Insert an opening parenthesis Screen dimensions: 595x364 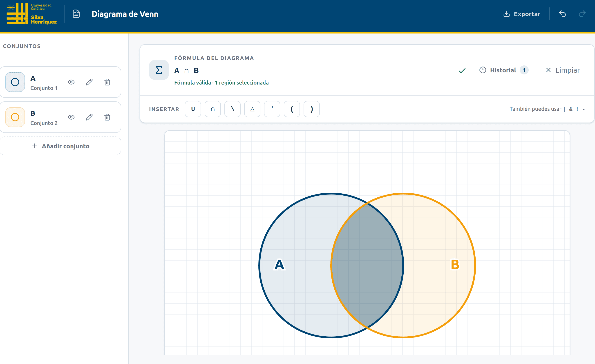coord(292,109)
